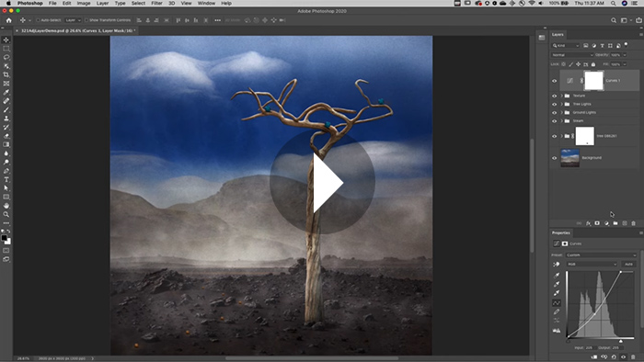Play the video overlay button
The height and width of the screenshot is (362, 644).
coord(322,182)
